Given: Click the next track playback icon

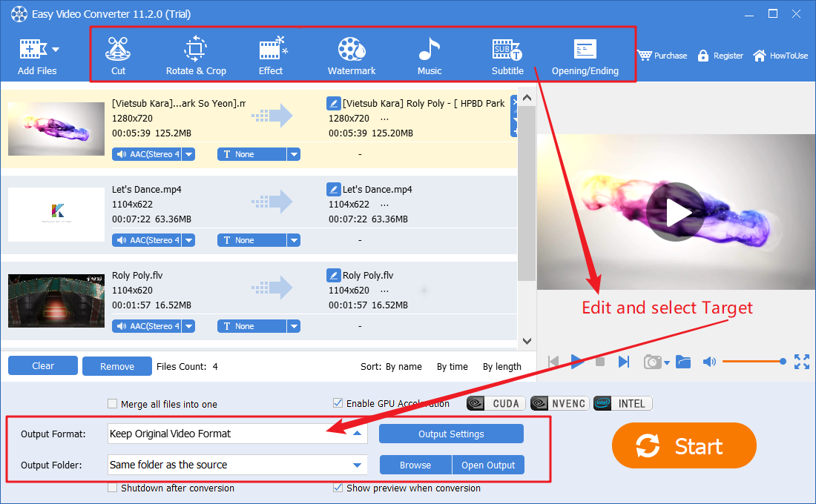Looking at the screenshot, I should [624, 362].
